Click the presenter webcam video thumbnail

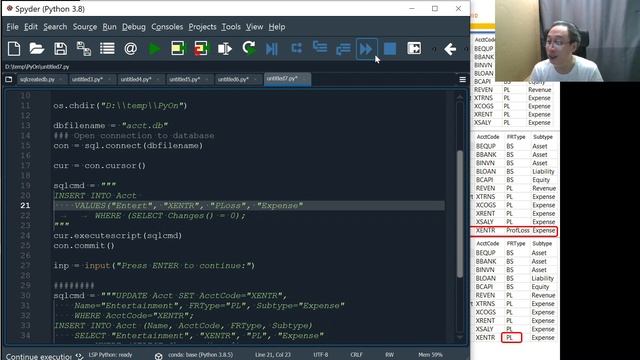(567, 40)
